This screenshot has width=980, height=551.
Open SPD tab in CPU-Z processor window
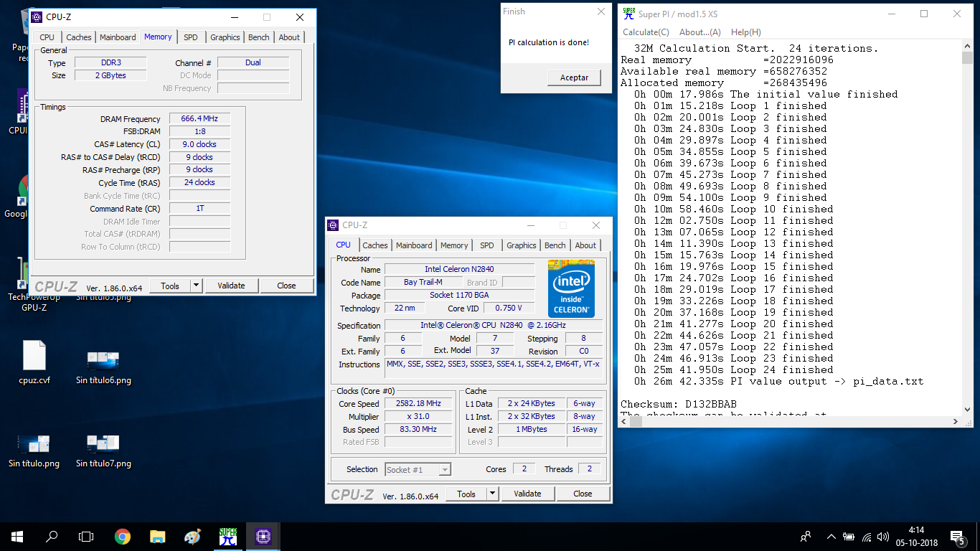[487, 245]
